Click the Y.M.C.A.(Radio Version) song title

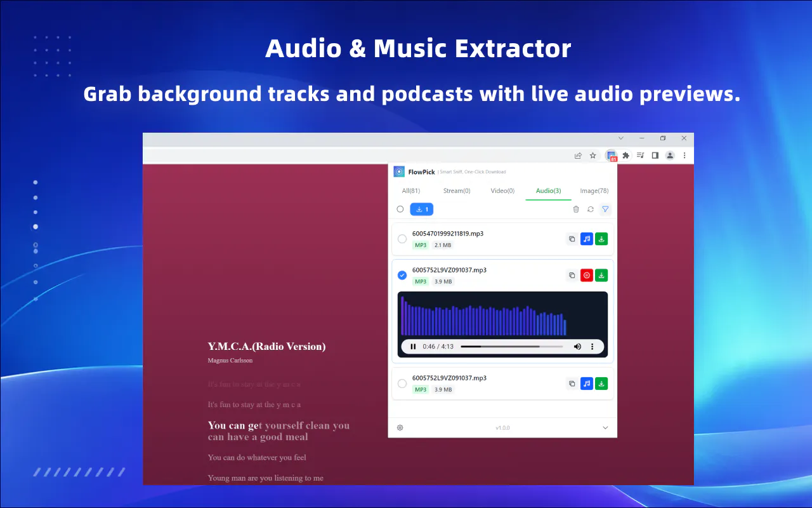[266, 346]
